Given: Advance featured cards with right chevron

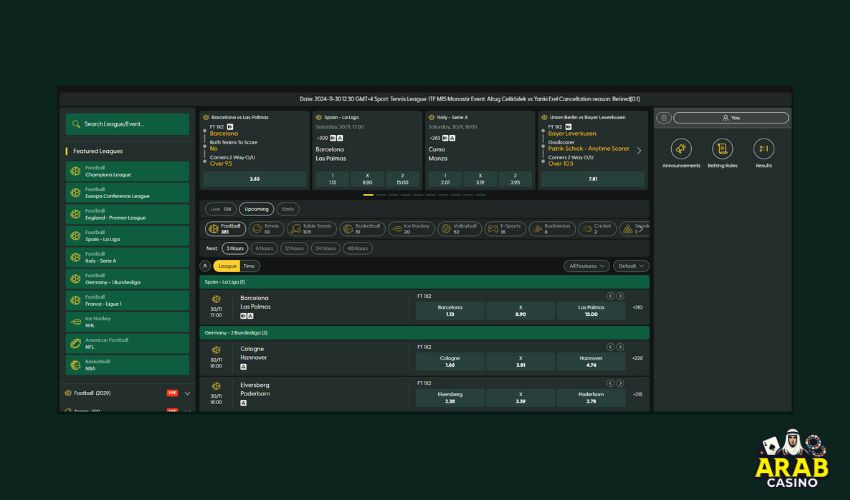Looking at the screenshot, I should tap(639, 151).
